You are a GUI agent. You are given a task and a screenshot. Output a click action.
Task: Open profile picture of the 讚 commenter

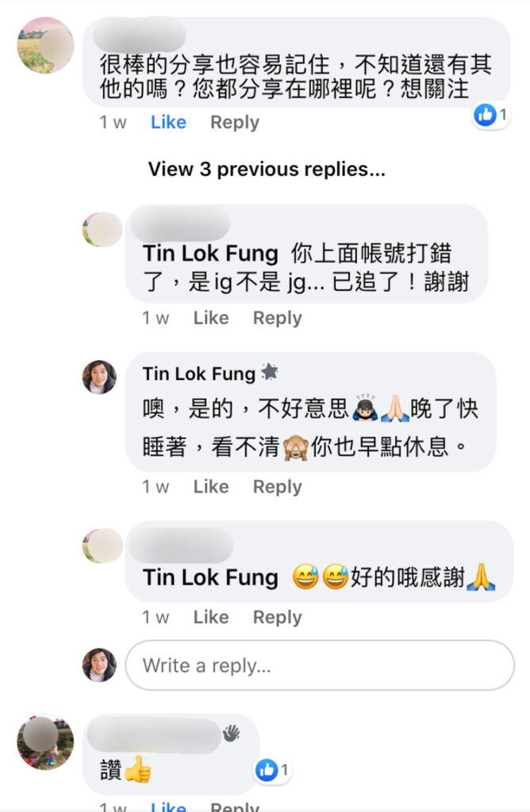pos(45,742)
